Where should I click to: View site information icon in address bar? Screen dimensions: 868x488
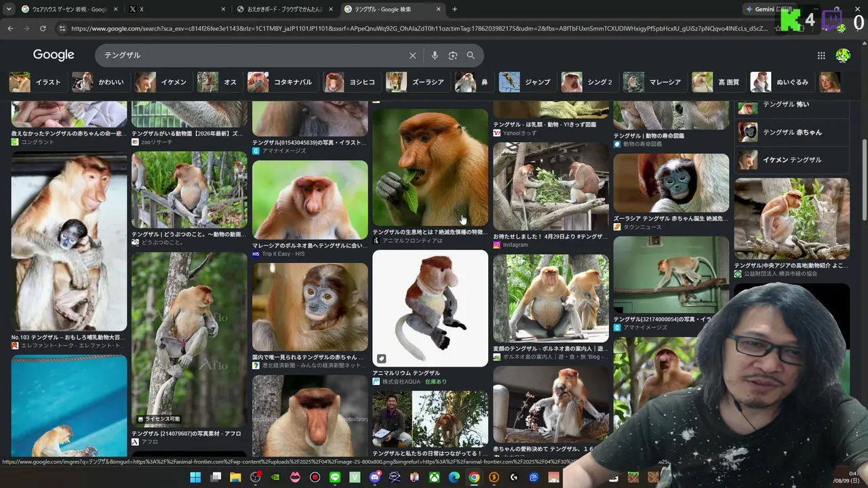pos(62,28)
